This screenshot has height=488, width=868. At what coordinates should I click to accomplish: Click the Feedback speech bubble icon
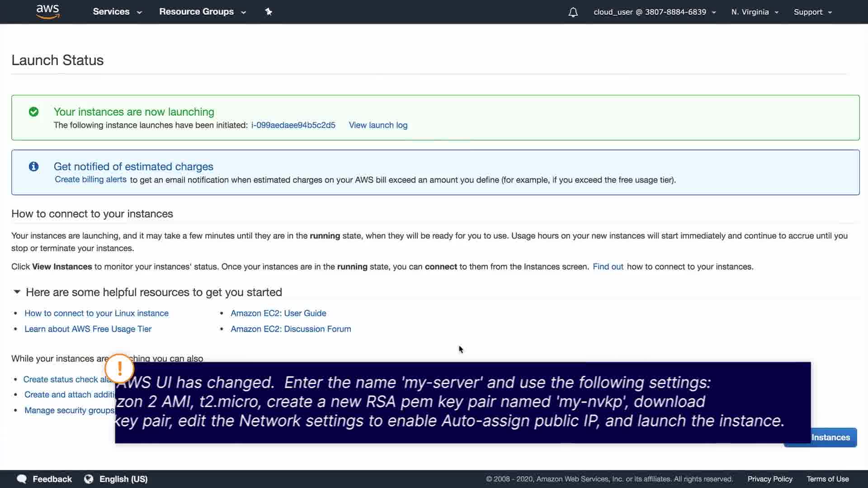pyautogui.click(x=21, y=479)
